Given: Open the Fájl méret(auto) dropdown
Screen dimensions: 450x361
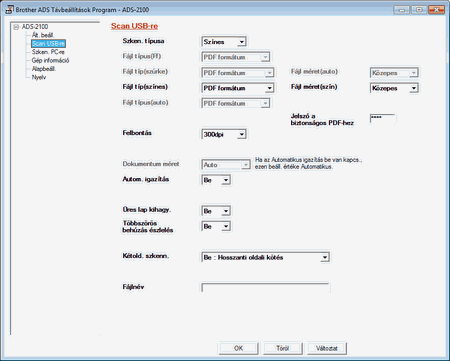Looking at the screenshot, I should click(394, 73).
